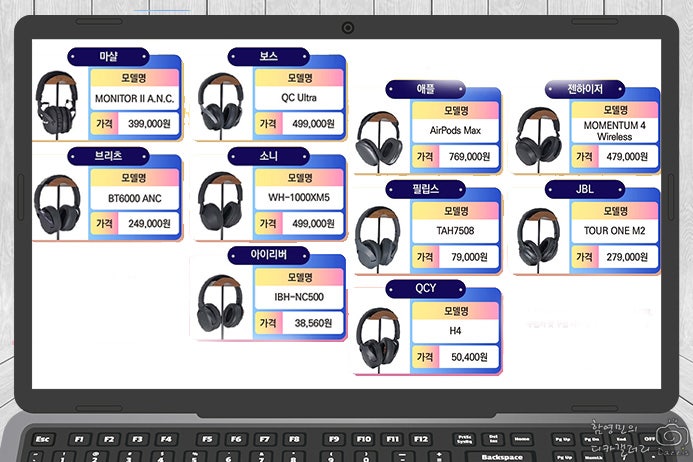
Task: Click the model name WH-1000XM5
Action: click(299, 198)
